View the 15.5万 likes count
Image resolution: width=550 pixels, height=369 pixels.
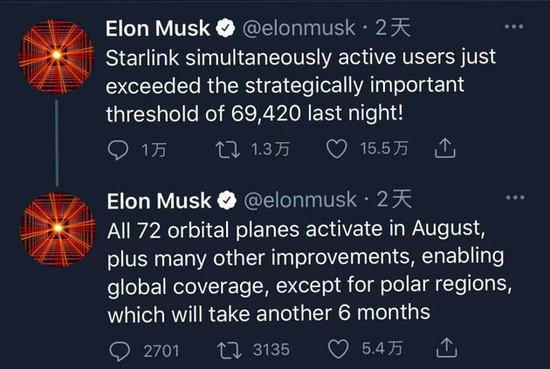click(x=384, y=148)
